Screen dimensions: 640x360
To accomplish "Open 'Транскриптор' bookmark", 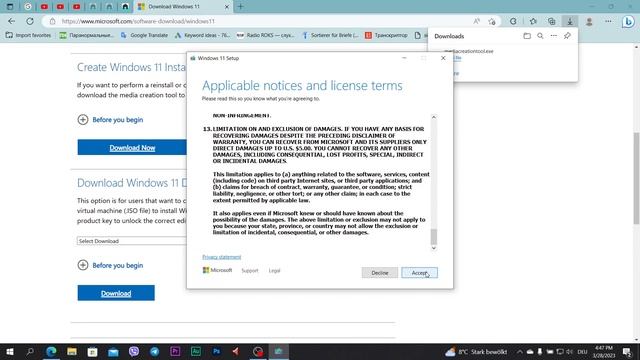I will [x=387, y=36].
